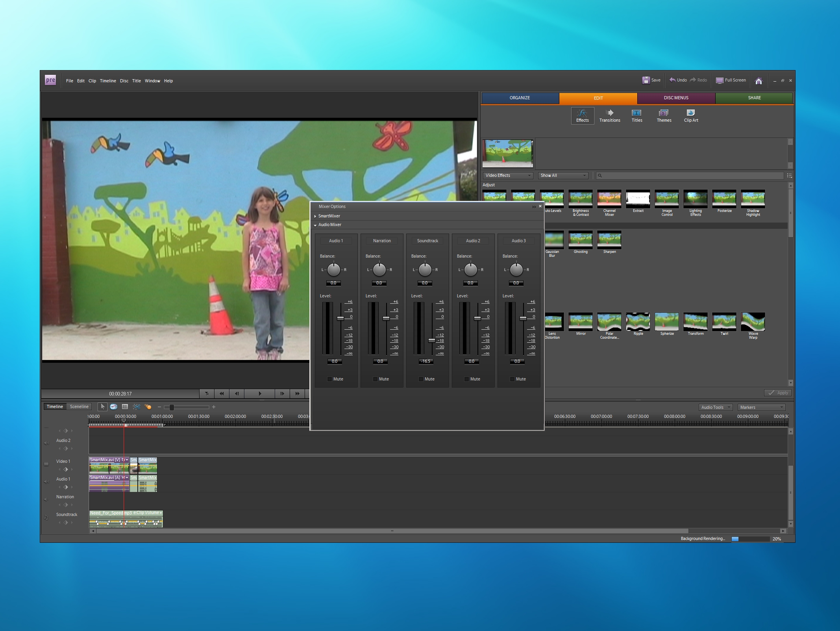This screenshot has width=840, height=631.
Task: Mute the Audio 3 mixer channel
Action: pyautogui.click(x=513, y=379)
